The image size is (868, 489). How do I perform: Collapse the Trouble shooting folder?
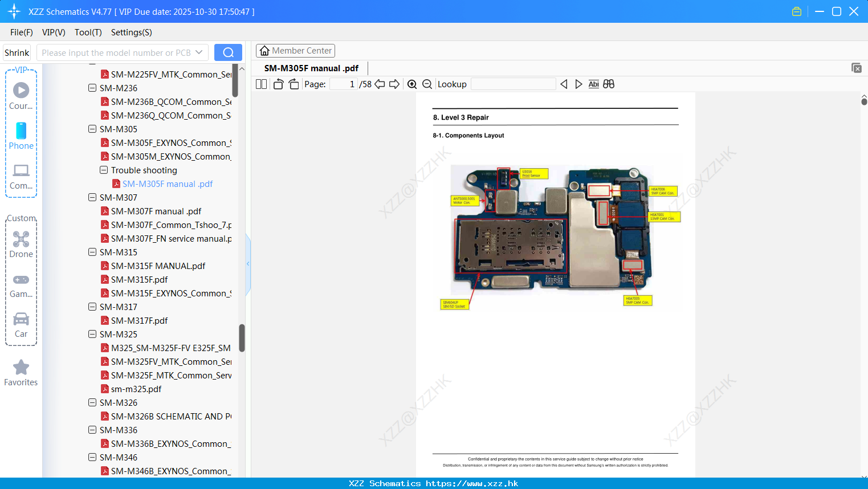coord(104,170)
